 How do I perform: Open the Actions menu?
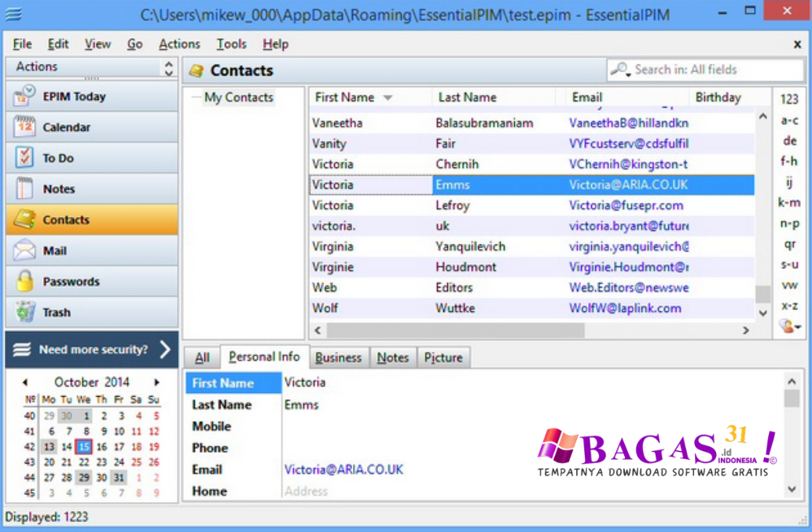click(179, 45)
